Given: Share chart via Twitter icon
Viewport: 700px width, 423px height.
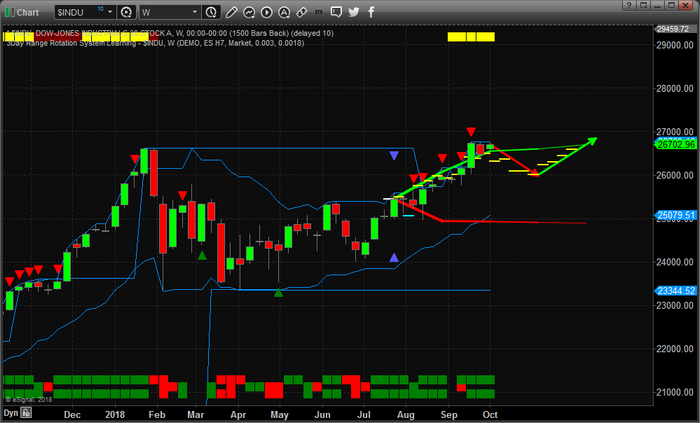Looking at the screenshot, I should [355, 13].
